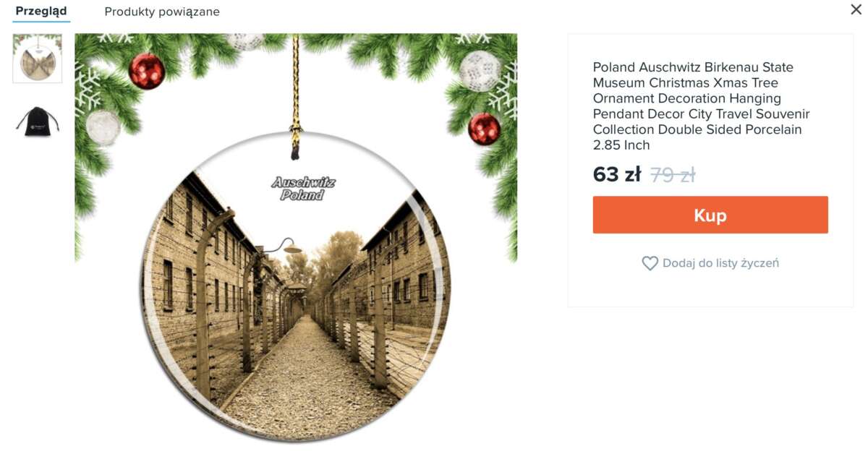Click the Dodaj do listy życzeń link
Image resolution: width=868 pixels, height=467 pixels.
tap(720, 263)
